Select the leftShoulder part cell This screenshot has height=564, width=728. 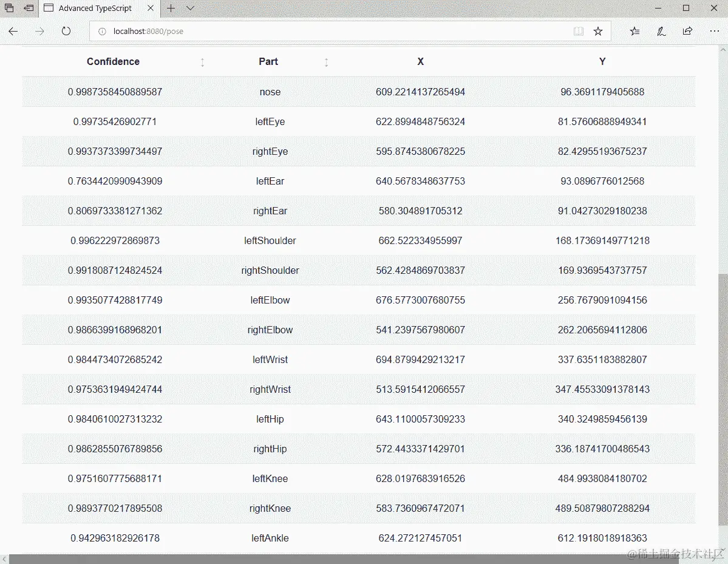pos(270,240)
